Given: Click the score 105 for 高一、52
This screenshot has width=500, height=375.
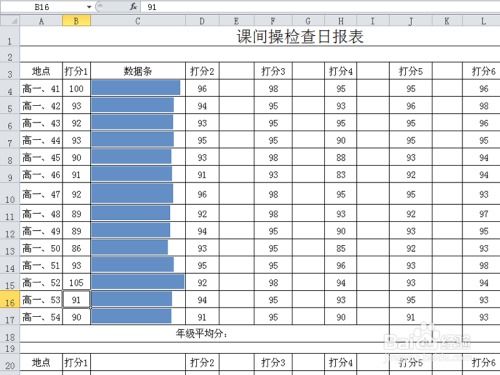Looking at the screenshot, I should pyautogui.click(x=76, y=282).
